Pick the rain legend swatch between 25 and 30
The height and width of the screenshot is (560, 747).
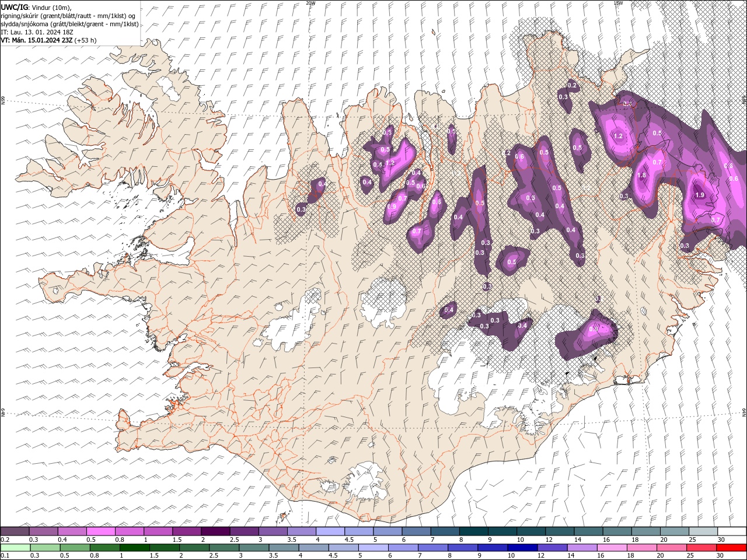tap(701, 547)
